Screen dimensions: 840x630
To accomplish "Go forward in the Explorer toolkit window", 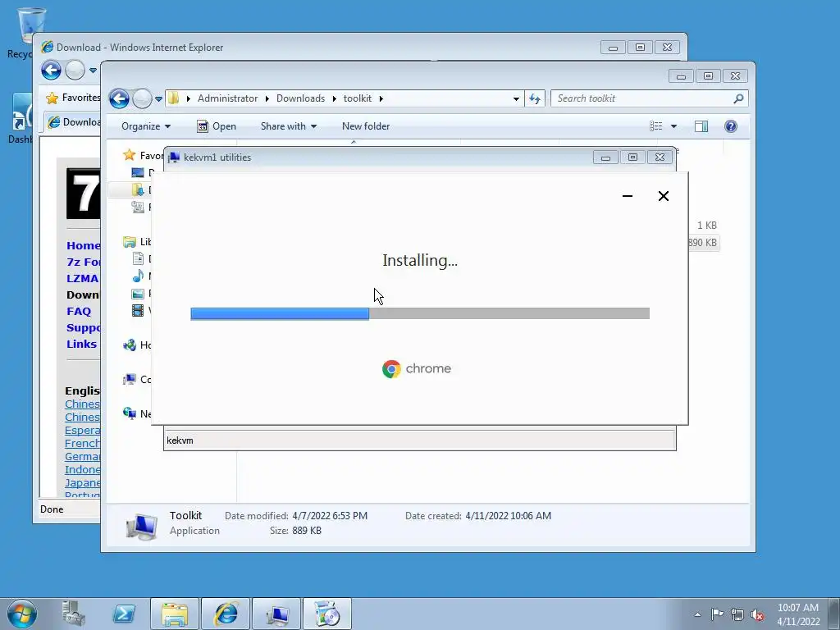I will coord(142,98).
